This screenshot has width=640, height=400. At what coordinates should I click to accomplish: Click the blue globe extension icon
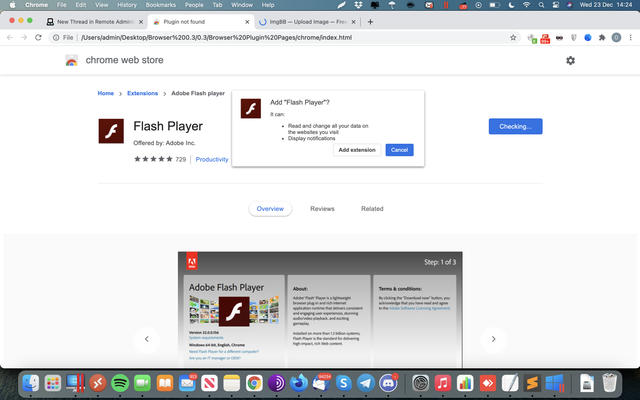[x=588, y=38]
